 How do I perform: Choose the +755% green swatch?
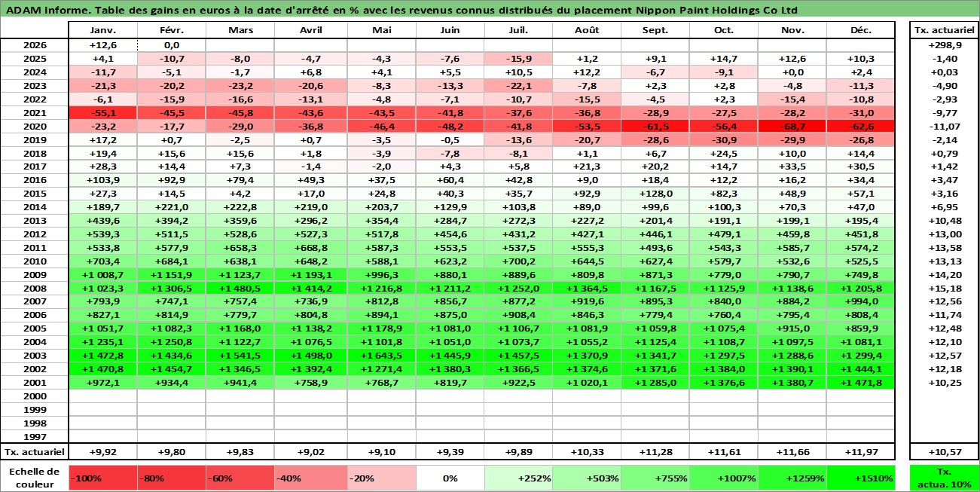[x=655, y=478]
